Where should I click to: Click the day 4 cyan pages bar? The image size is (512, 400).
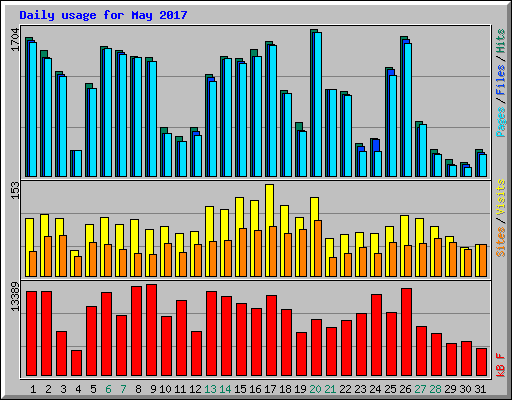click(x=78, y=163)
